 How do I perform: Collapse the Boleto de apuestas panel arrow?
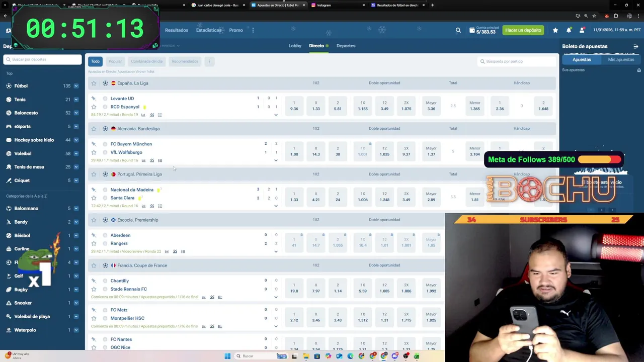point(636,46)
